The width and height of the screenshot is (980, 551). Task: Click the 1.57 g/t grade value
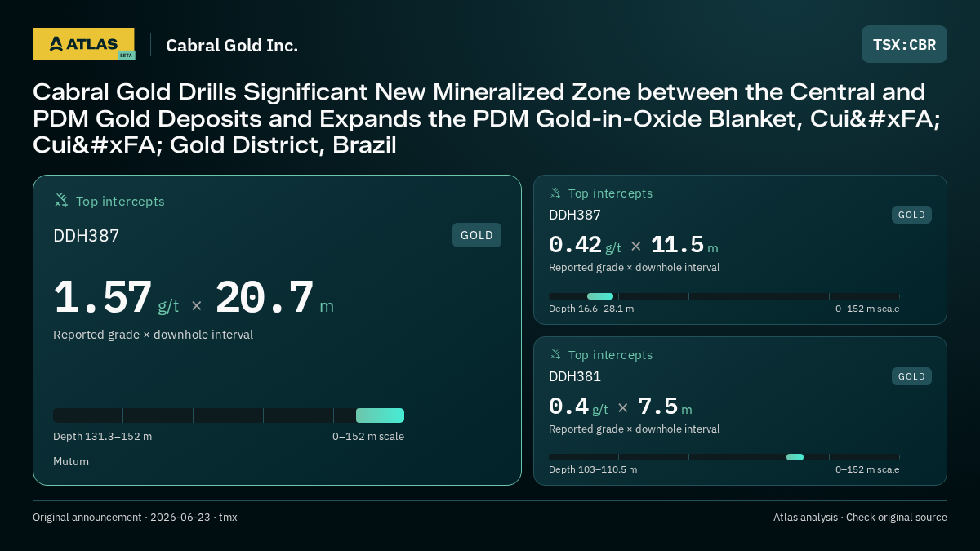116,298
